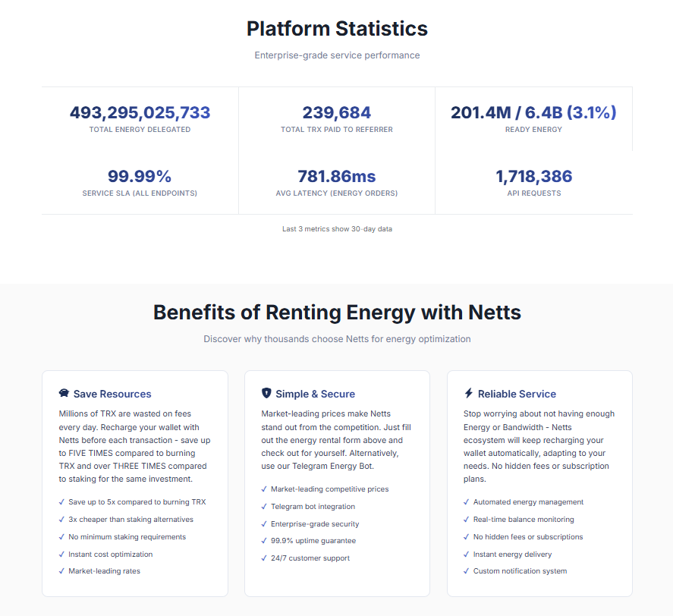Click the checkmark next to Market-leading rates
The image size is (673, 616).
tap(61, 571)
